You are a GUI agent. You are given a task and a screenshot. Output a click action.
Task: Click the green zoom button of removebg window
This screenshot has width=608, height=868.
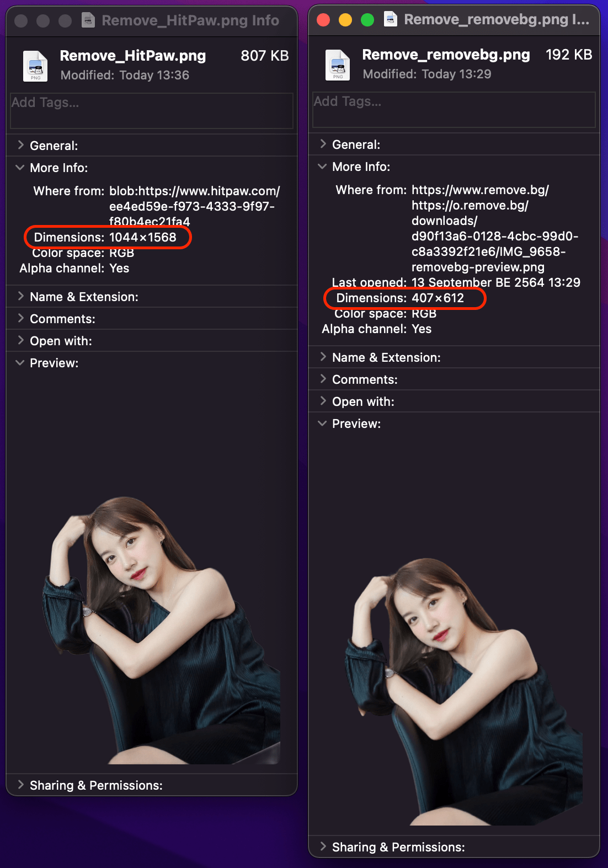click(367, 20)
